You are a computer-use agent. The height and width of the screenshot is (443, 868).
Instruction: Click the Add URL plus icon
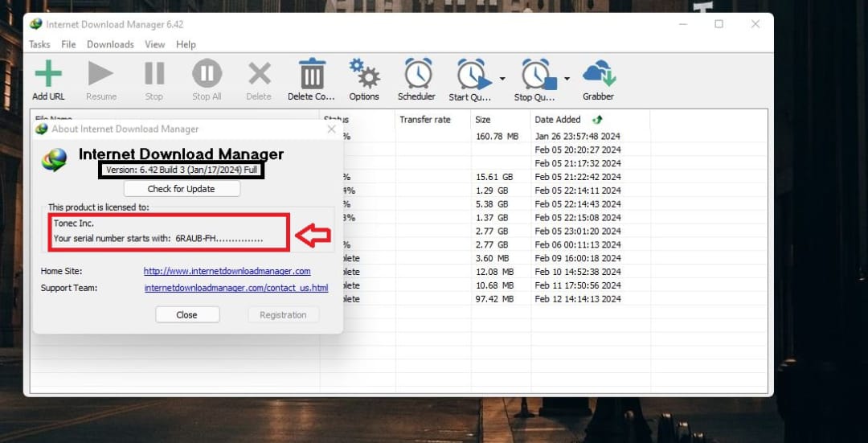(48, 74)
